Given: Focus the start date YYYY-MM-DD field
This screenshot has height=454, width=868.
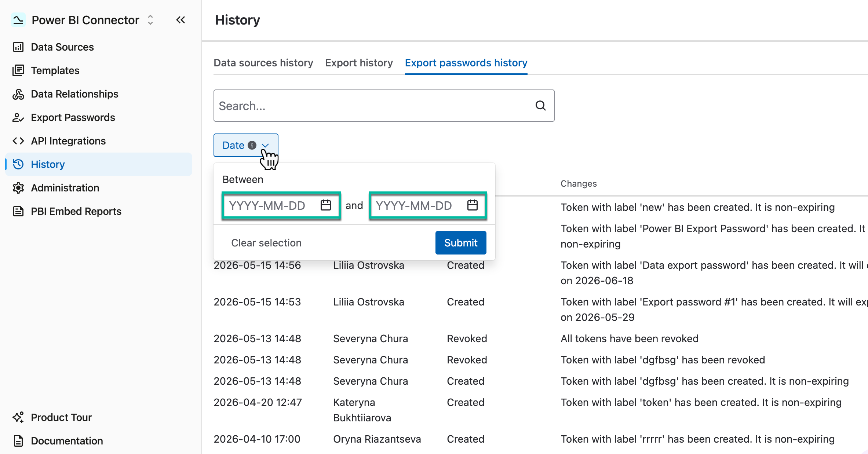Looking at the screenshot, I should (281, 205).
